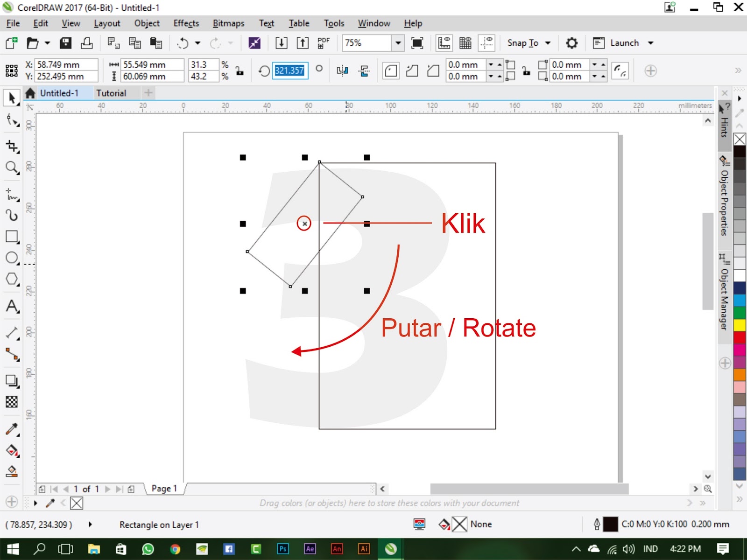Select the Interactive Fill tool
Viewport: 747px width, 560px height.
[12, 450]
